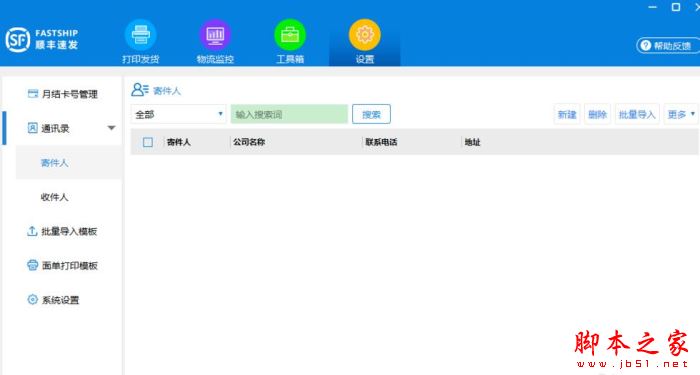Select the 设置 gear icon

point(364,34)
